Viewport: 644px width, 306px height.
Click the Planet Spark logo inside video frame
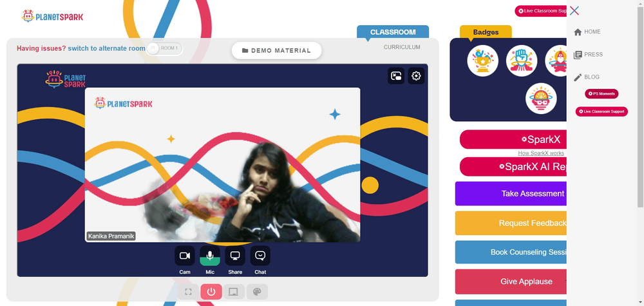(66, 79)
